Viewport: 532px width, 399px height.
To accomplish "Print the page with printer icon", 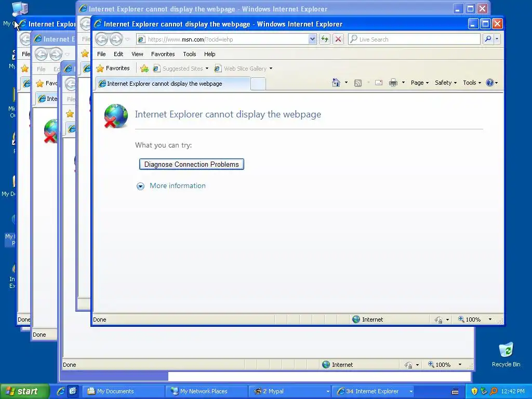I will coord(393,83).
